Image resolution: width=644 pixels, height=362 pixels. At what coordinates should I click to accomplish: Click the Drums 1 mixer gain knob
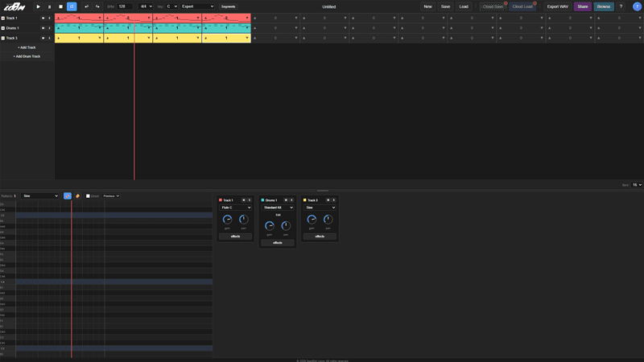tap(270, 226)
